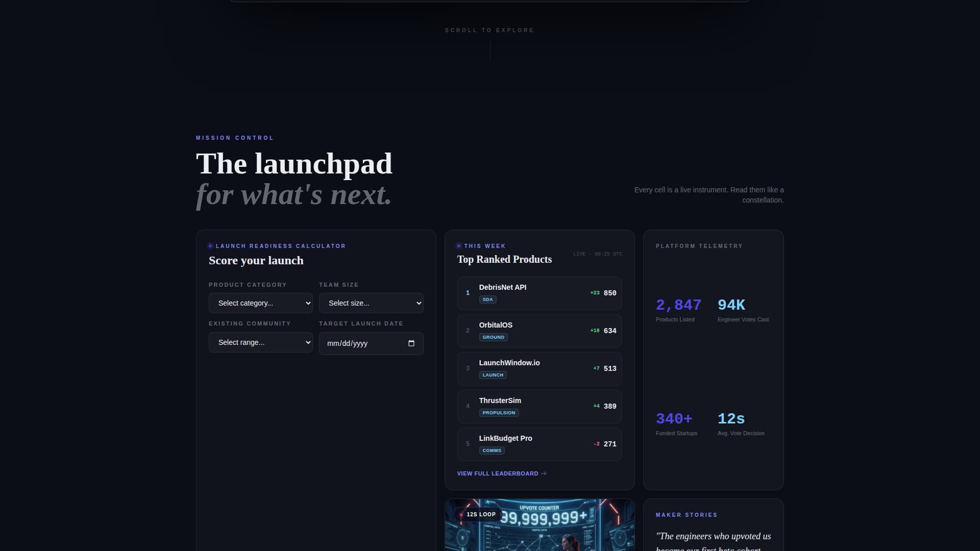Click the maker story quote text
The height and width of the screenshot is (551, 980).
[x=713, y=542]
